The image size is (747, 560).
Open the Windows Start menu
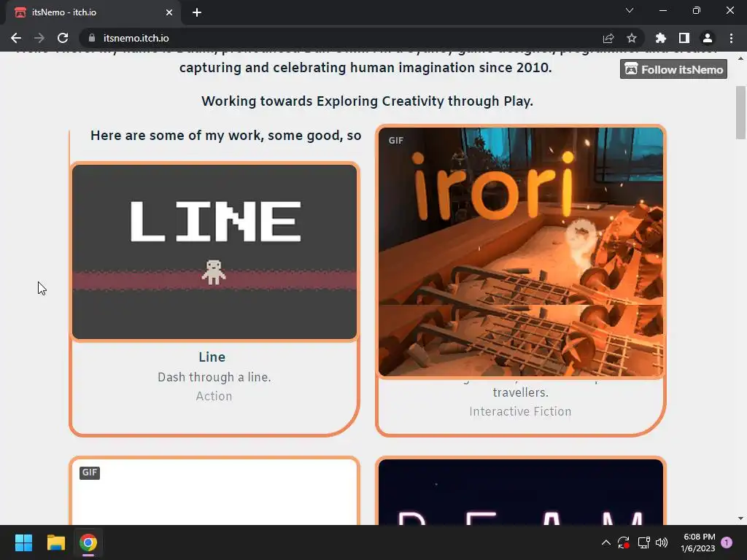(23, 542)
